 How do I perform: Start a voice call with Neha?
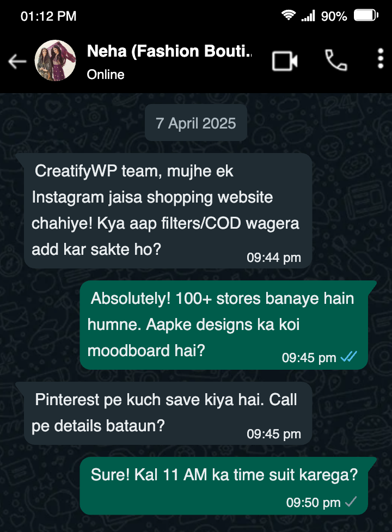click(x=336, y=60)
